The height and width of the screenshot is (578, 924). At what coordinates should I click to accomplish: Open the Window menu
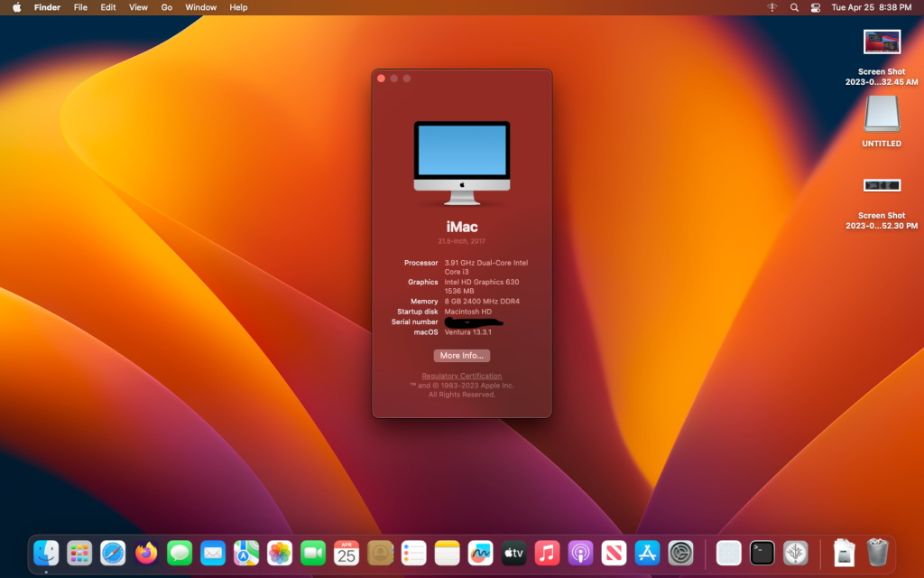[x=200, y=7]
